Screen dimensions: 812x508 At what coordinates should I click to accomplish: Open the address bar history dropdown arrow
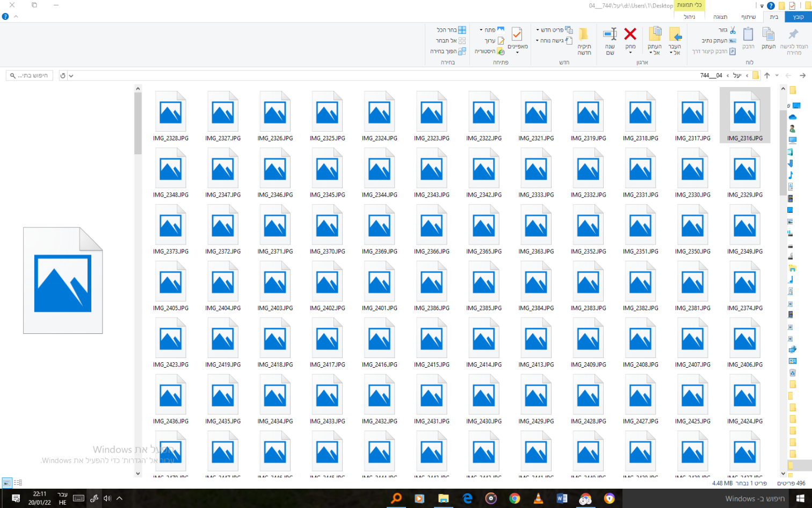71,76
